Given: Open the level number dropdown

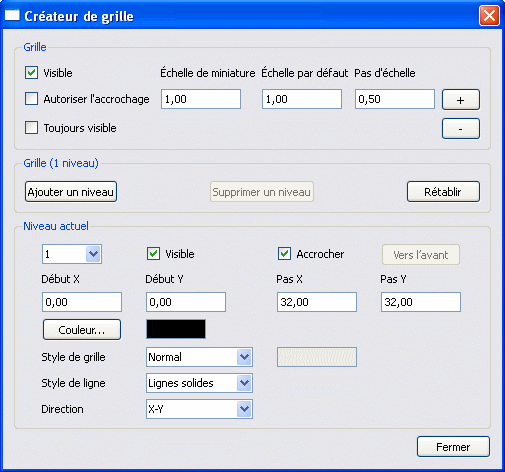Looking at the screenshot, I should pyautogui.click(x=93, y=254).
